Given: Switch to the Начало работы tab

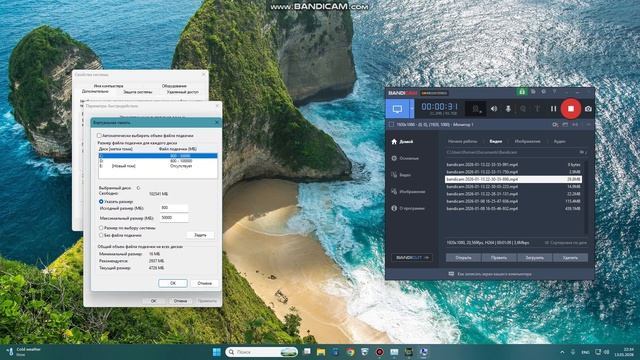Looking at the screenshot, I should coord(462,142).
